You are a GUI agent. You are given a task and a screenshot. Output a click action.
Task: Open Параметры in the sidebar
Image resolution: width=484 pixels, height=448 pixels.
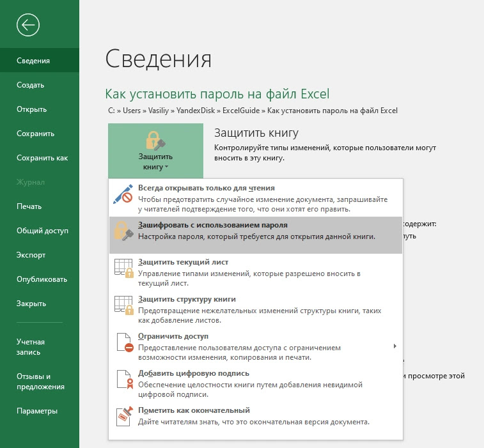(40, 411)
